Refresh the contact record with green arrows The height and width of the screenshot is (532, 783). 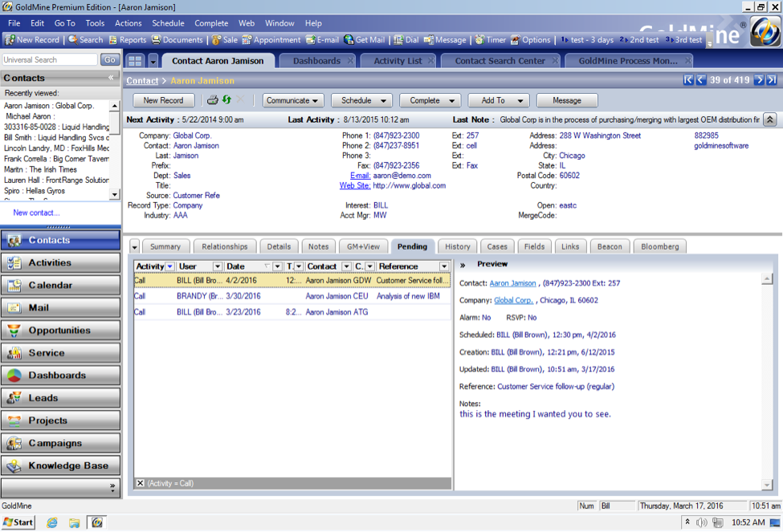[226, 99]
